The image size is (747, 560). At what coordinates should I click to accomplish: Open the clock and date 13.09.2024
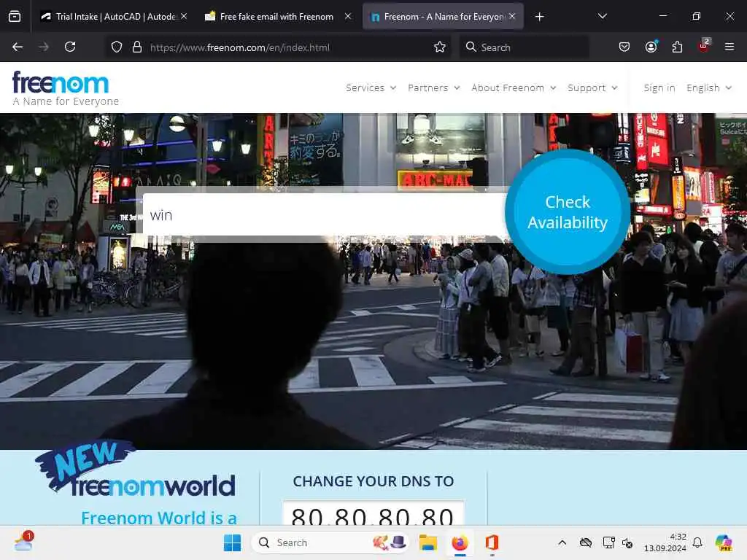coord(665,542)
